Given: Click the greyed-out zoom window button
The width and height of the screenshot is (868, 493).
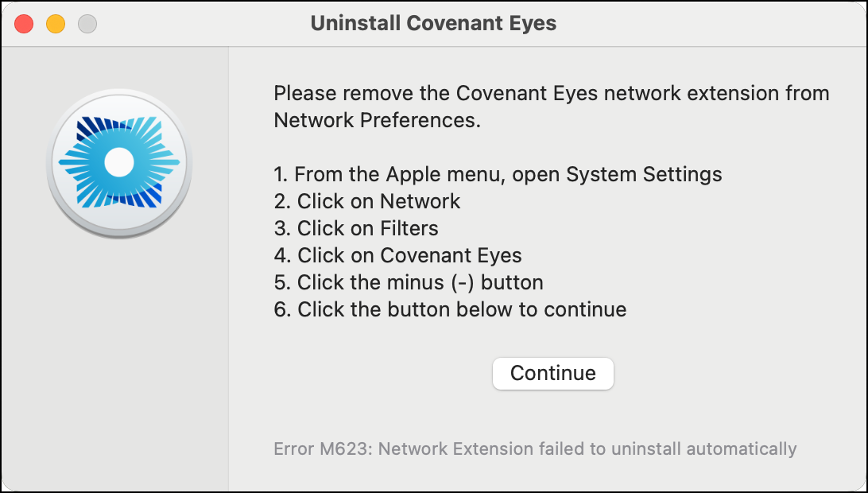Looking at the screenshot, I should (x=87, y=24).
